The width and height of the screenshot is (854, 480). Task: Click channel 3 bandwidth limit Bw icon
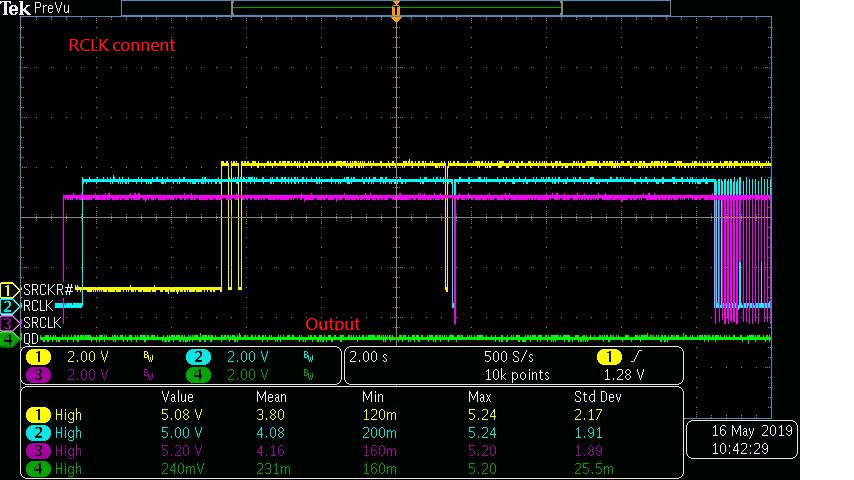click(148, 375)
